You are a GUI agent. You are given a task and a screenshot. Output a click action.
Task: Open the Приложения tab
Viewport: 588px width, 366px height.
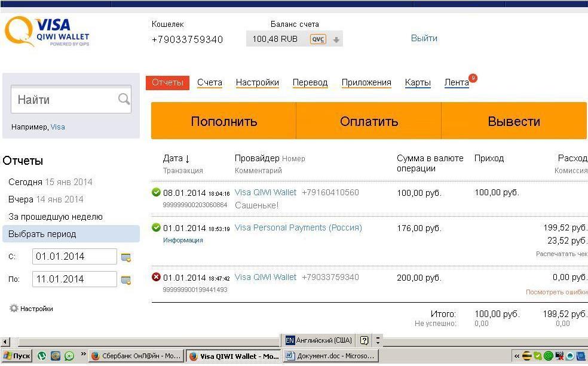coord(366,82)
